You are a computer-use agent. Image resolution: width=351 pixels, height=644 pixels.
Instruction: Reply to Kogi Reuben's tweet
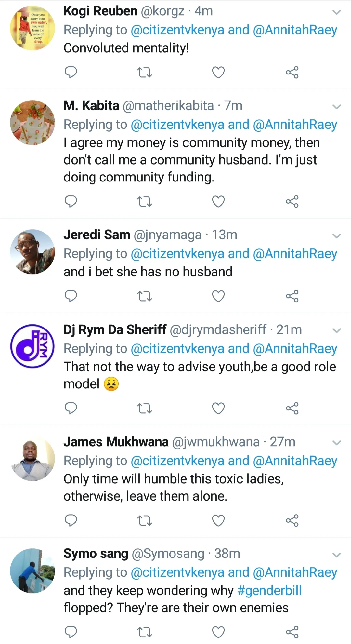click(x=71, y=72)
